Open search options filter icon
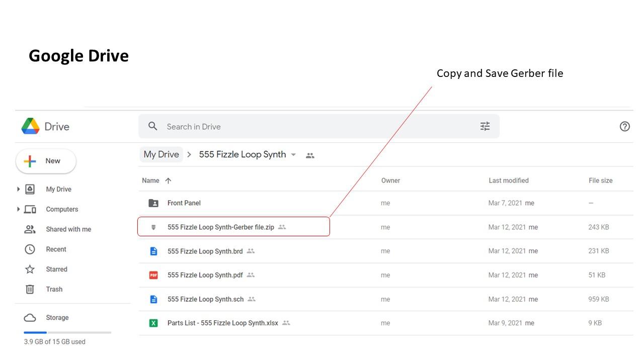Viewport: 644px width, 362px height. point(485,126)
